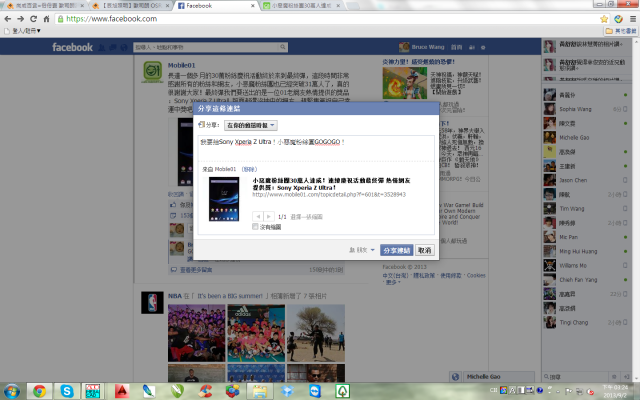This screenshot has height=400, width=640.
Task: Open Skype from the taskbar
Action: coord(67,391)
